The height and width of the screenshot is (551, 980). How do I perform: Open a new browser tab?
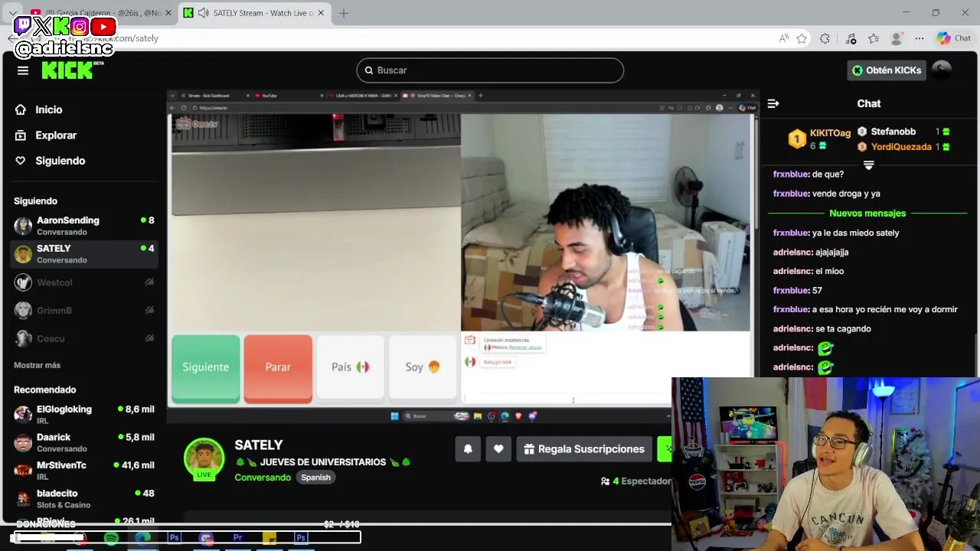coord(344,13)
